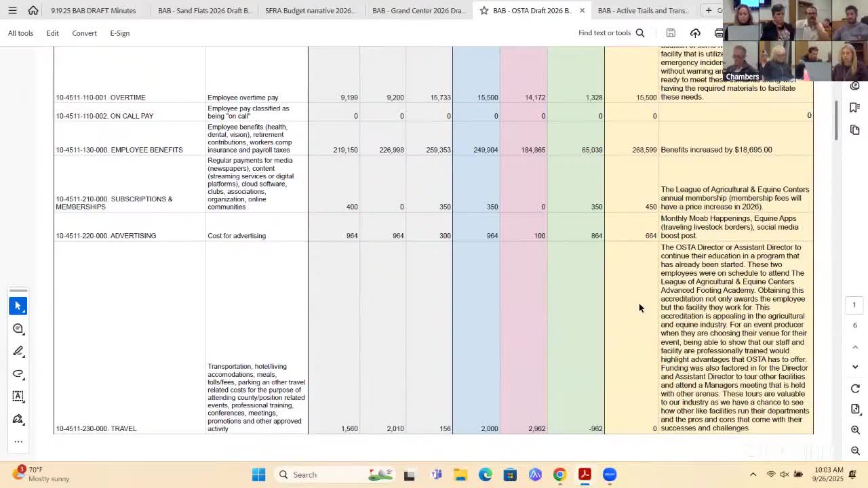Click Find text or tools search
The width and height of the screenshot is (868, 488).
tap(611, 33)
